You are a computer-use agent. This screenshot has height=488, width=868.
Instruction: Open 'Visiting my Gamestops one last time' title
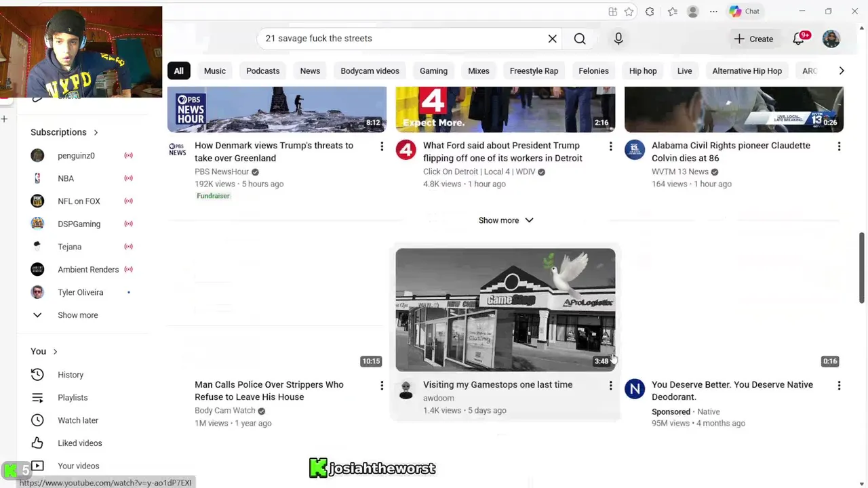(x=498, y=385)
